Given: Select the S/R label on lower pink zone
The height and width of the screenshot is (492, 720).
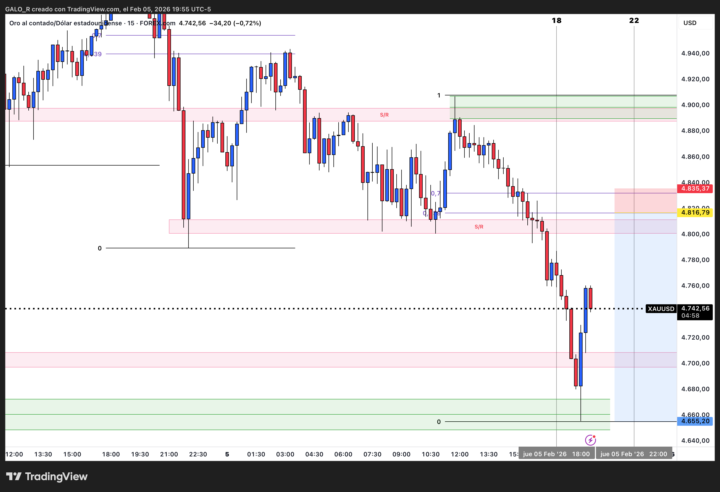Looking at the screenshot, I should (478, 227).
